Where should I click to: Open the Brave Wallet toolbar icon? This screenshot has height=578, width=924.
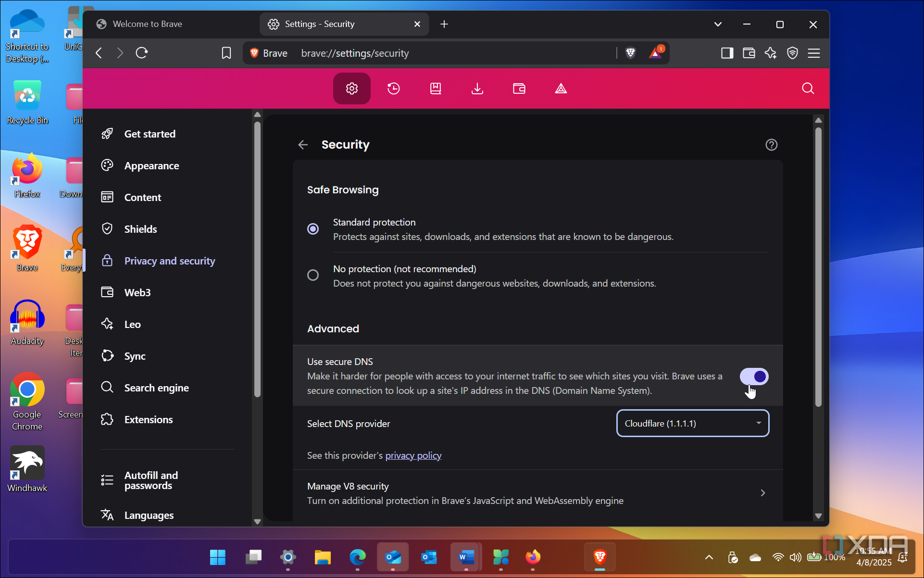point(749,53)
